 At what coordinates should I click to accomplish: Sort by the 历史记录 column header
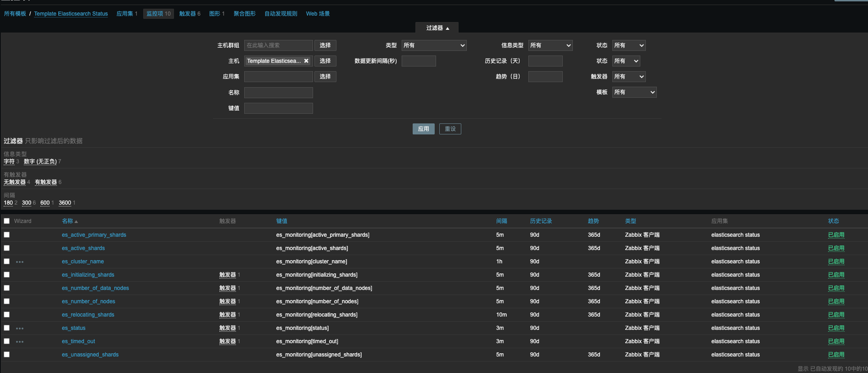tap(541, 221)
